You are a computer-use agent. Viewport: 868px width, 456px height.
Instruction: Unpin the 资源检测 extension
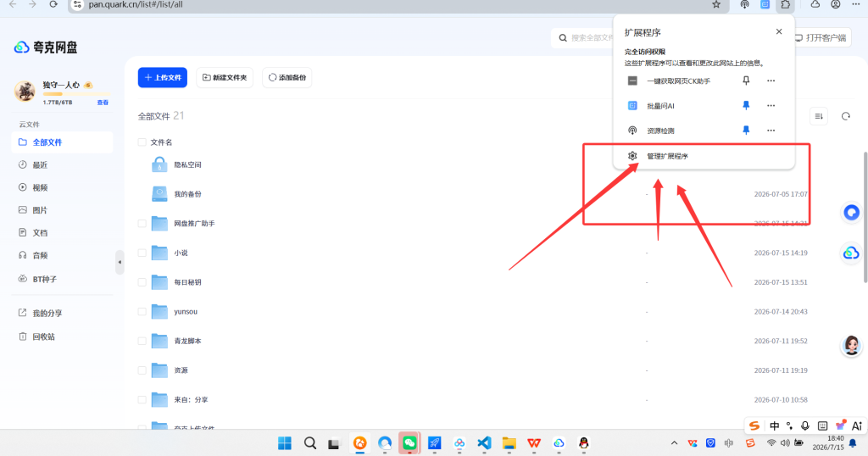[x=746, y=130]
